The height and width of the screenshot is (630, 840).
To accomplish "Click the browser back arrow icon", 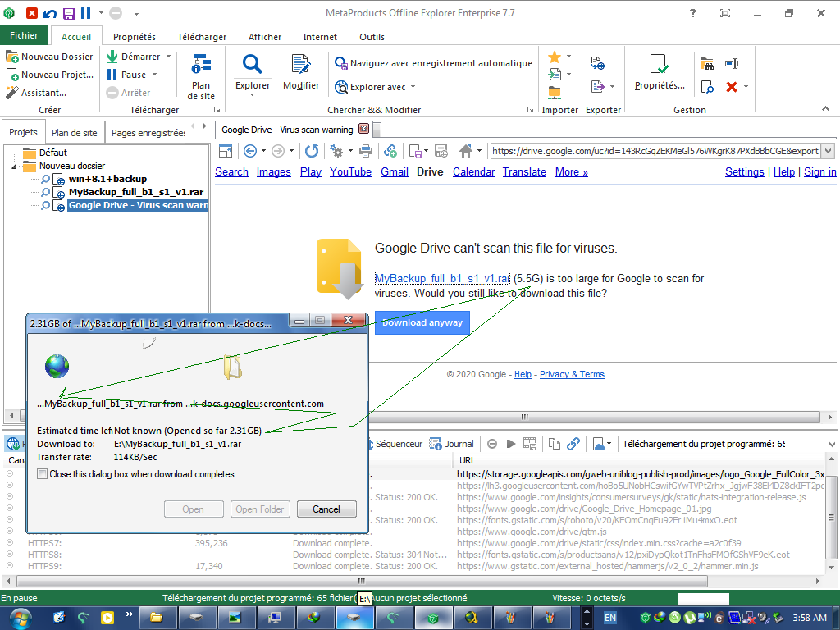I will coord(250,151).
